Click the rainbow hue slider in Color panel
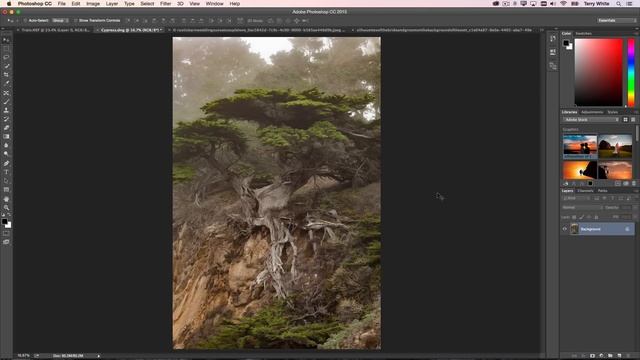This screenshot has width=640, height=360. pos(631,73)
